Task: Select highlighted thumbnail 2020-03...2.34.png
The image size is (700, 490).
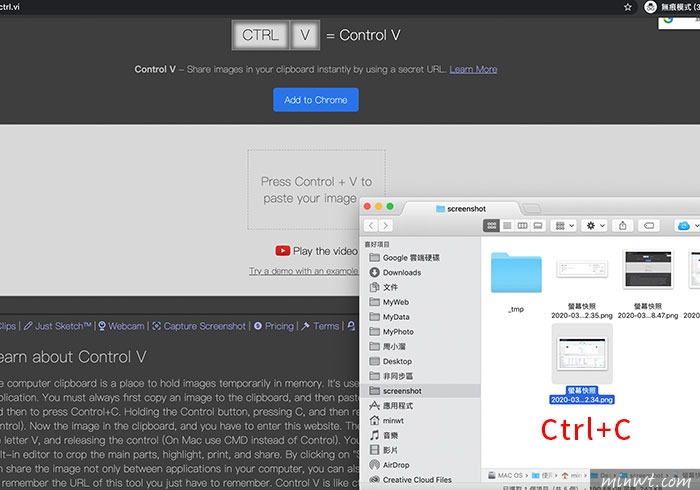Action: click(x=582, y=353)
